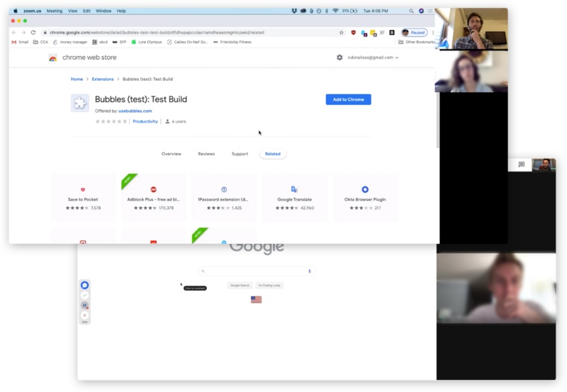Click the Paused profile button in Chrome
This screenshot has width=567, height=392.
(x=415, y=33)
